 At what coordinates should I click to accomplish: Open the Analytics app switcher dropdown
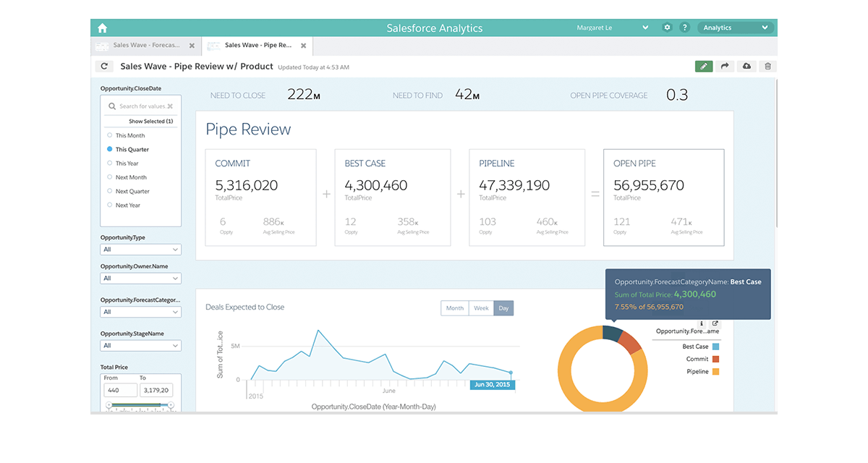tap(736, 28)
